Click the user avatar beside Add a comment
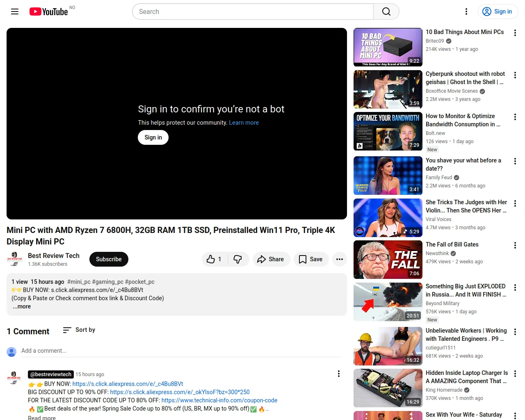The width and height of the screenshot is (525, 420). coord(11,352)
